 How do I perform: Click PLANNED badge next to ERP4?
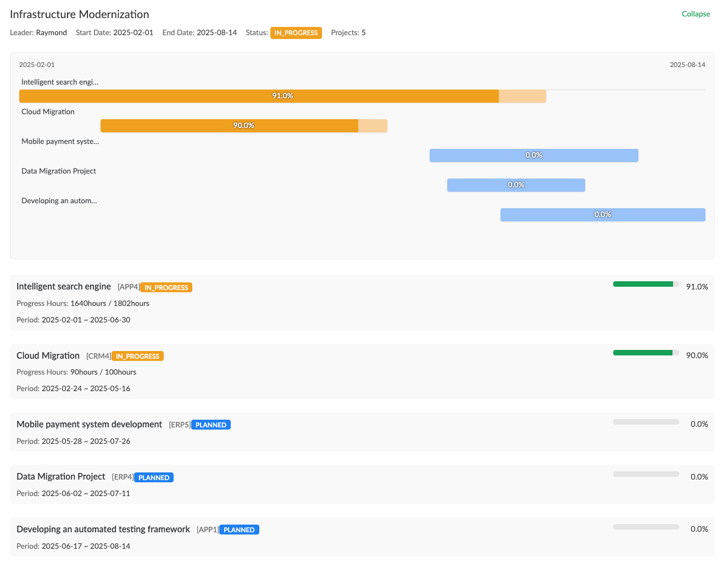[153, 477]
